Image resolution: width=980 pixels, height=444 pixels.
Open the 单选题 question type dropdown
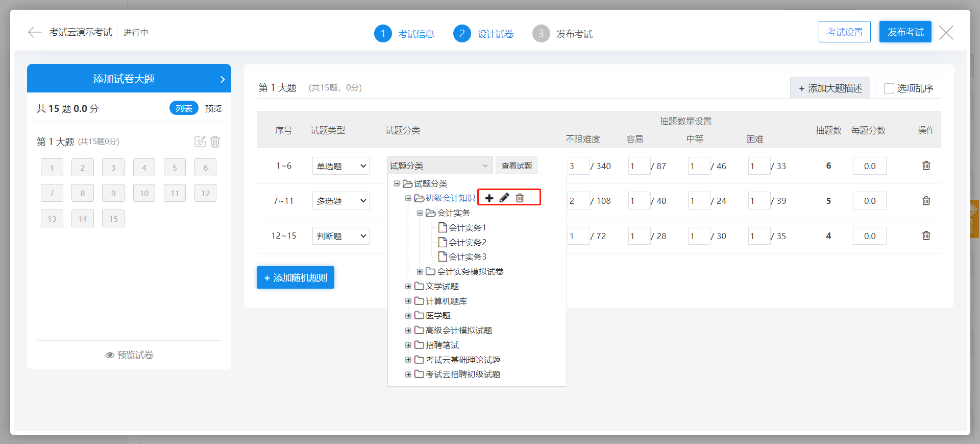(x=340, y=166)
